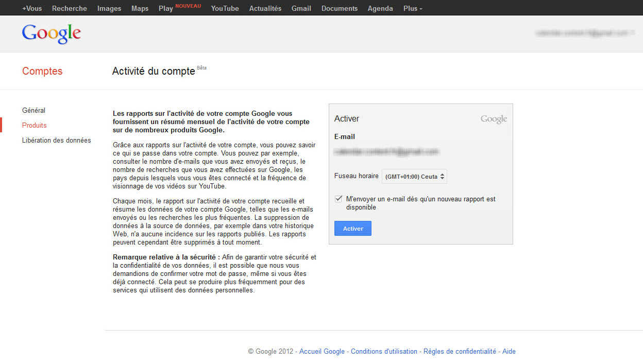The height and width of the screenshot is (364, 643).
Task: Click the small Google logo in Activer panel
Action: pyautogui.click(x=494, y=119)
